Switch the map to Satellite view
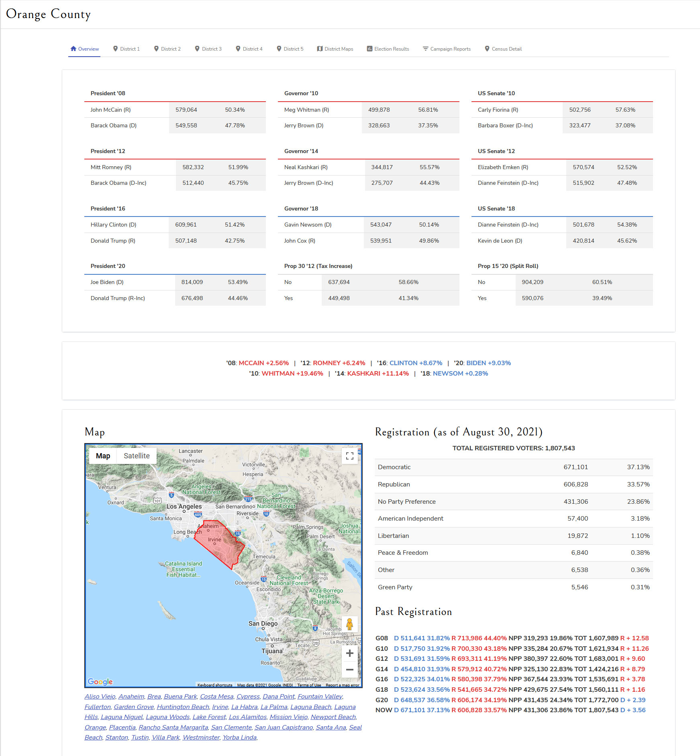 point(136,456)
